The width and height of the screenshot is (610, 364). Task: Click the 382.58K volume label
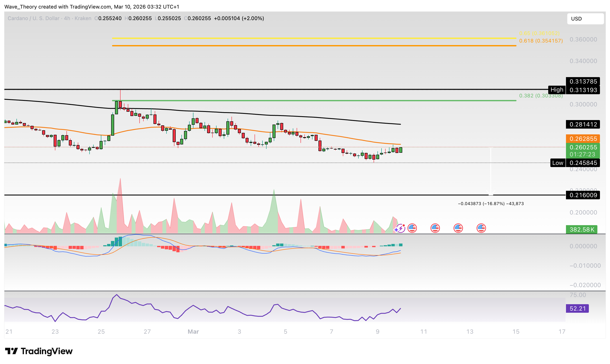tap(582, 230)
